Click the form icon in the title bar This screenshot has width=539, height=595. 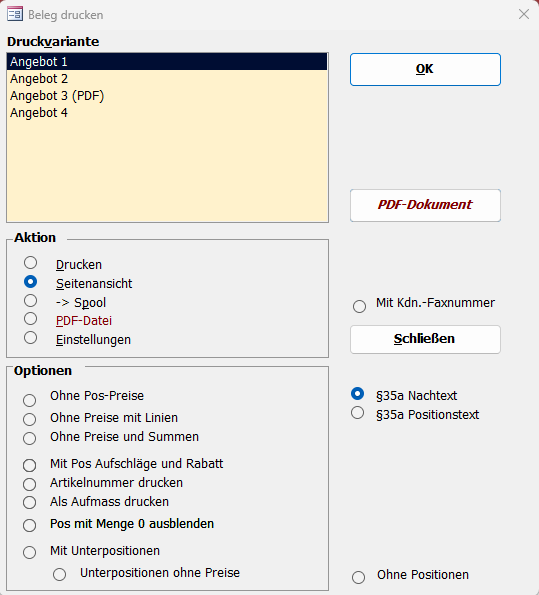point(15,14)
